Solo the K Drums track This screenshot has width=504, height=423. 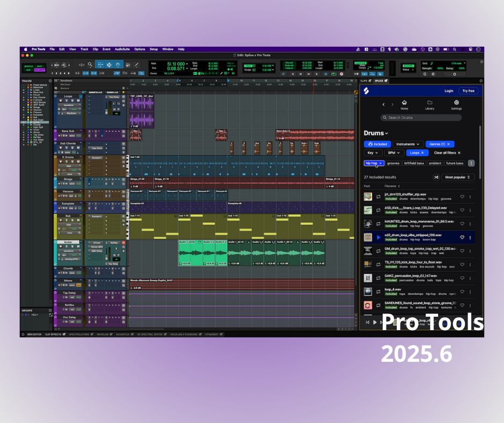[72, 162]
